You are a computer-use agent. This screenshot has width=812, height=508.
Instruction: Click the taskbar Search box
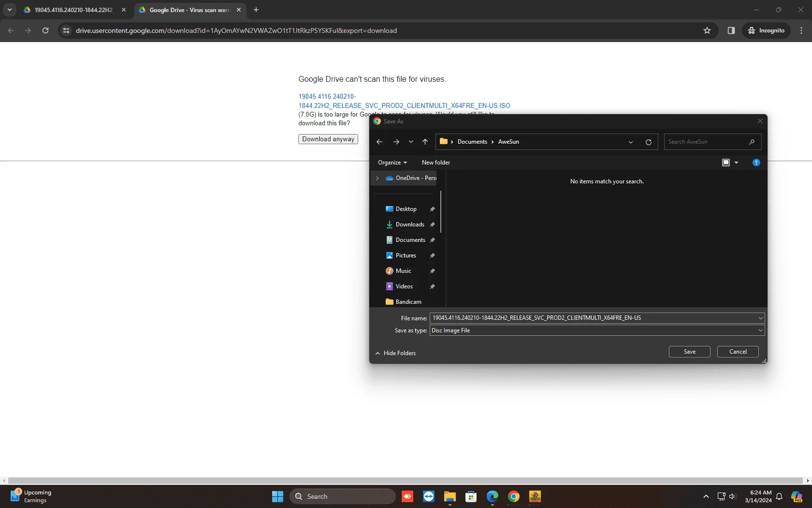[343, 496]
